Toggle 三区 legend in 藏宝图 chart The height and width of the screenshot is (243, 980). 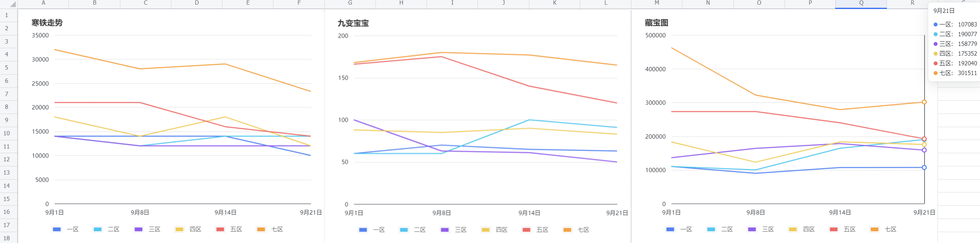pos(761,229)
